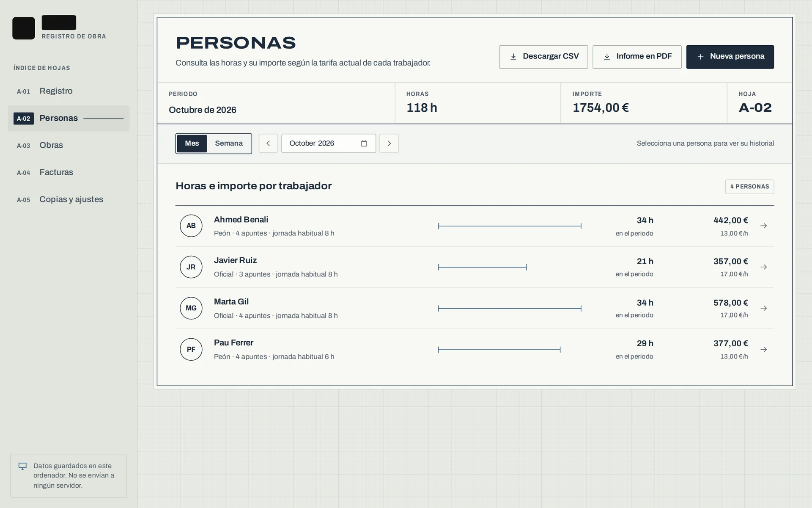Click the 442,00 € amount
The height and width of the screenshot is (508, 812).
pos(731,221)
